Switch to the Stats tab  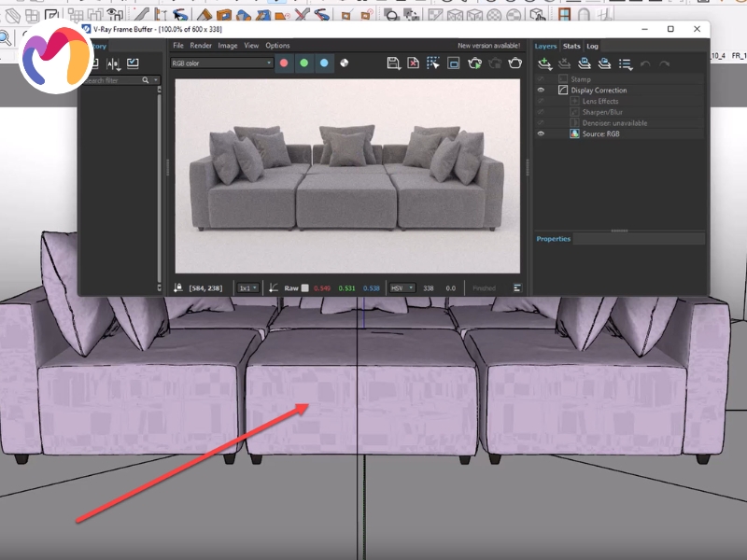(572, 45)
